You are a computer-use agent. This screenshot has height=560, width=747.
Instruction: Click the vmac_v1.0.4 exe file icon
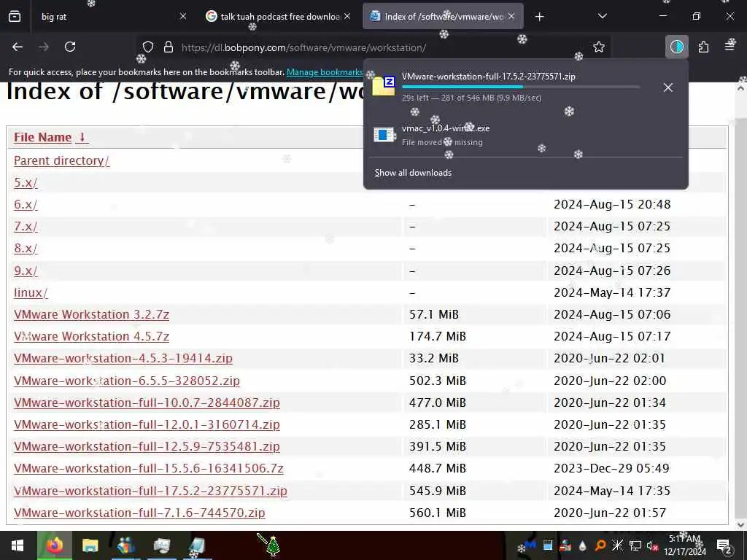point(384,135)
